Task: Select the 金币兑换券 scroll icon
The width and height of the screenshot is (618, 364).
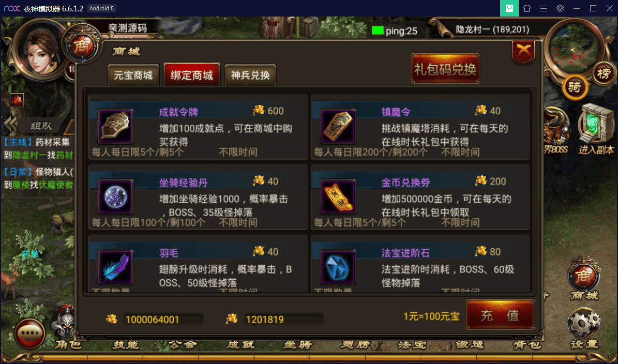Action: point(338,196)
